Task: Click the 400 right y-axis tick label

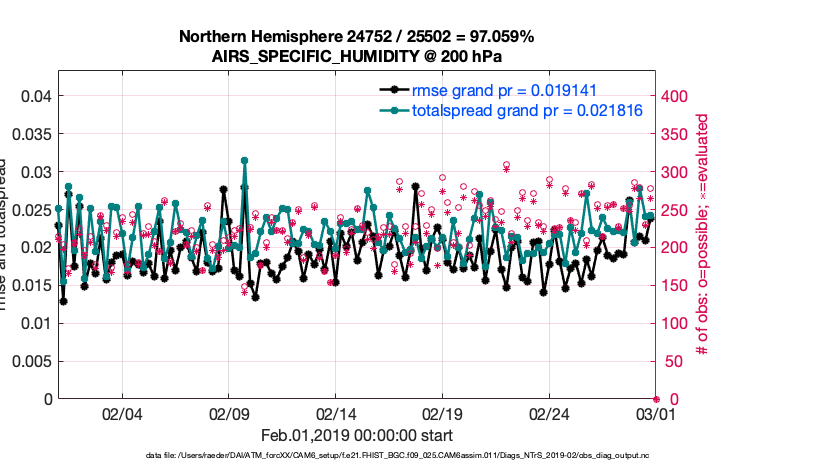Action: [675, 96]
